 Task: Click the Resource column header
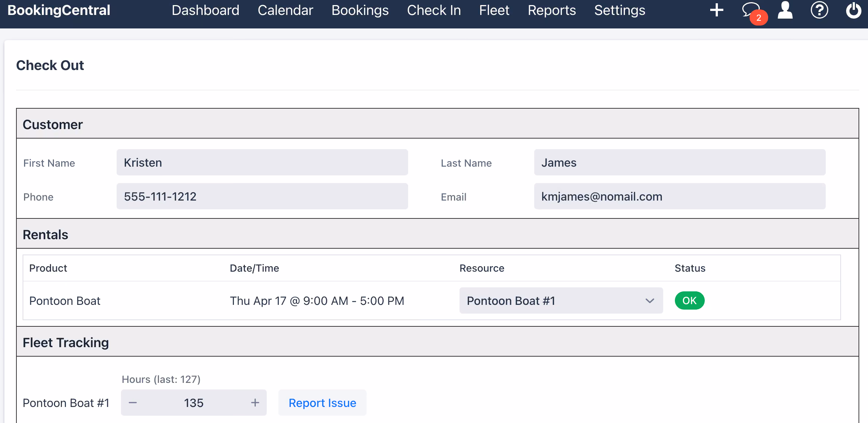coord(482,268)
